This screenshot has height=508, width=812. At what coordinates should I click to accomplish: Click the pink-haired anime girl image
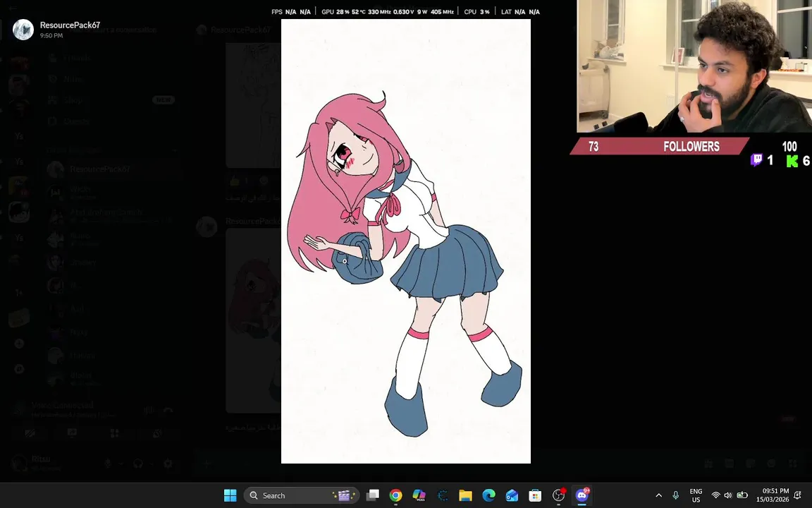pos(406,241)
